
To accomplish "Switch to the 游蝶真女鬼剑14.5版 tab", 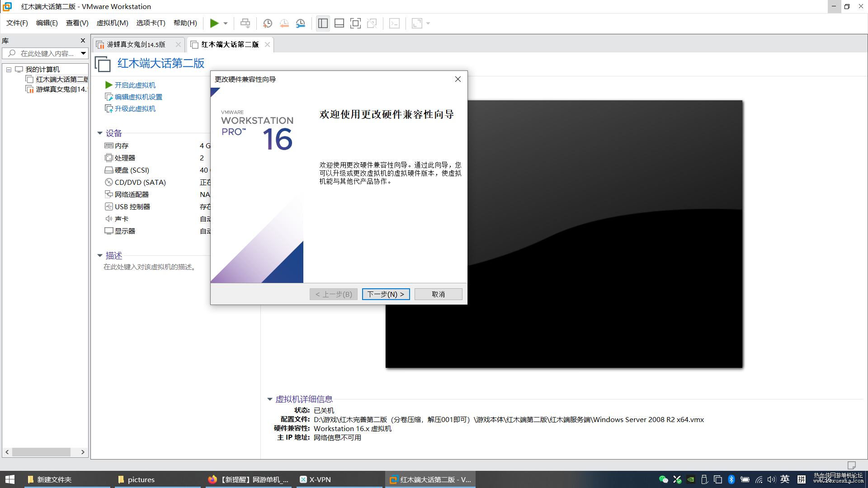I will [x=136, y=44].
